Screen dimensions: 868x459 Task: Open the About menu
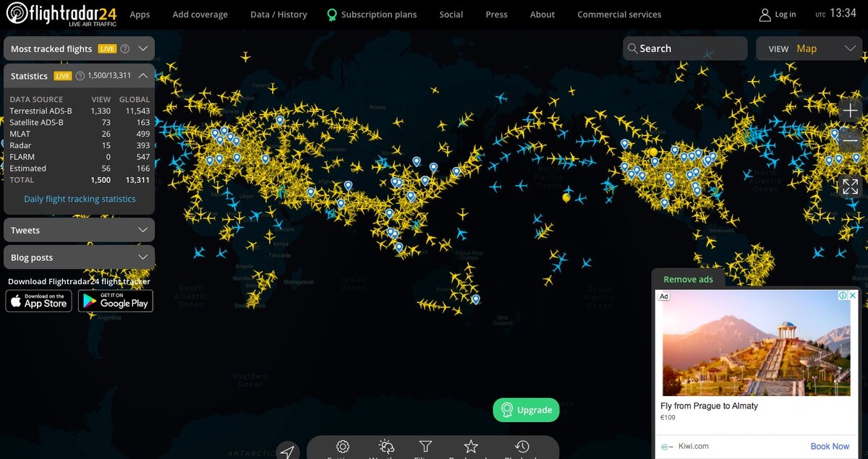coord(542,14)
